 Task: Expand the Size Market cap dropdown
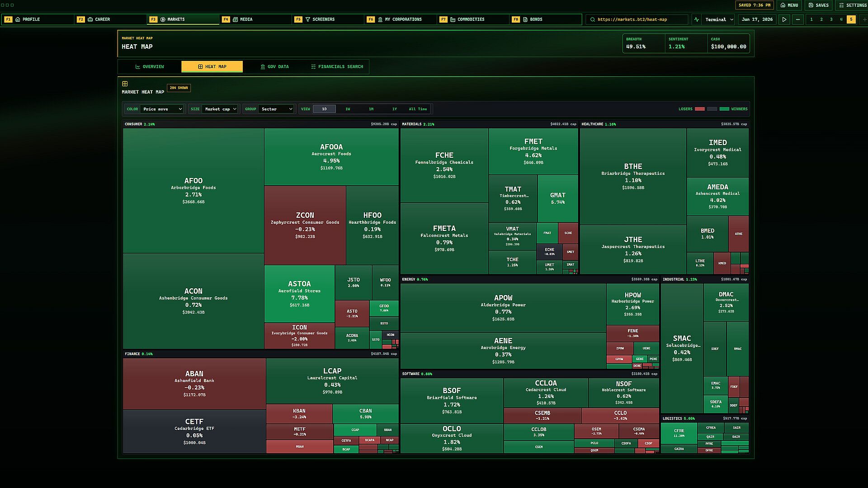pos(220,109)
